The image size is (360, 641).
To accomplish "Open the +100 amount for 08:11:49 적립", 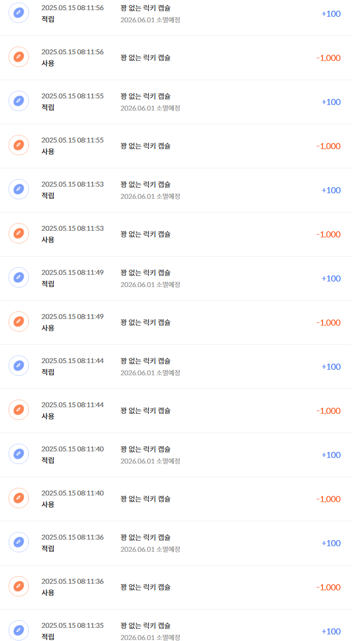I will click(x=331, y=278).
